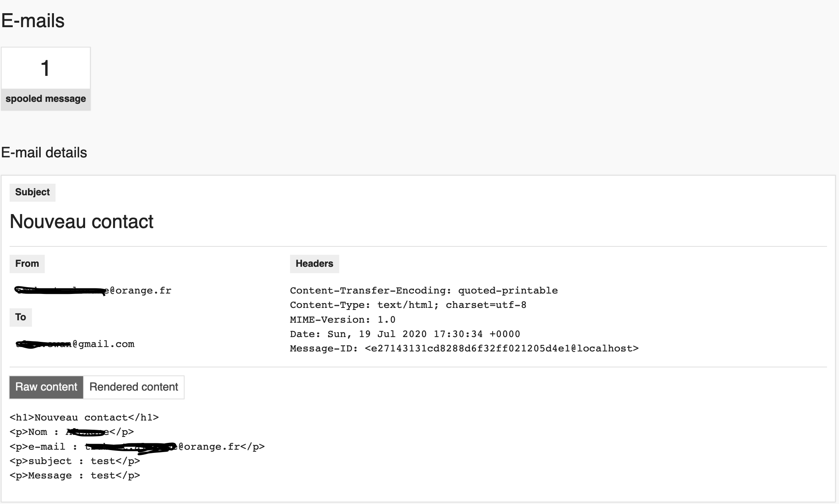Screen dimensions: 839x504
Task: Click the Content-Transfer-Encoding header line
Action: 424,291
